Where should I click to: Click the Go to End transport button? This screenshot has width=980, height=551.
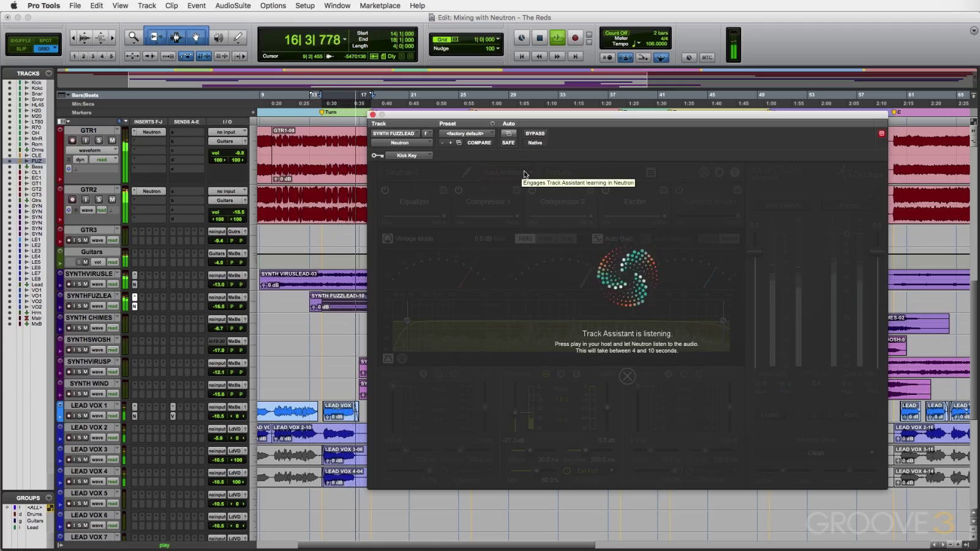point(575,56)
